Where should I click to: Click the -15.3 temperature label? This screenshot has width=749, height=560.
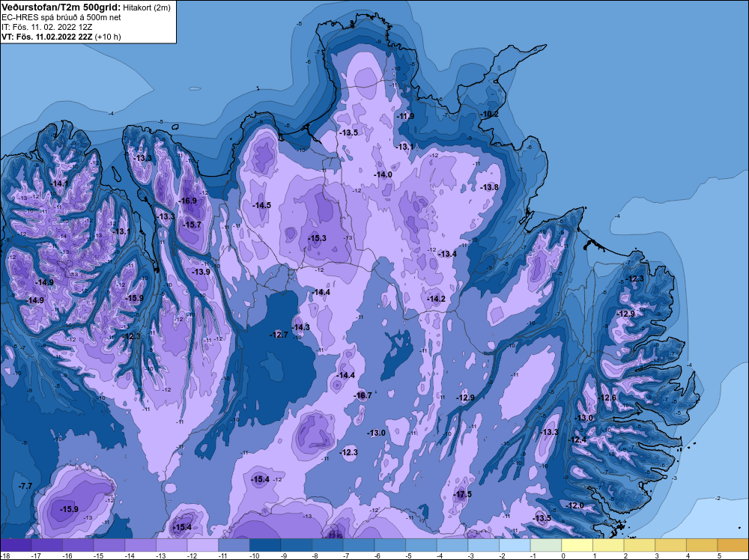317,238
